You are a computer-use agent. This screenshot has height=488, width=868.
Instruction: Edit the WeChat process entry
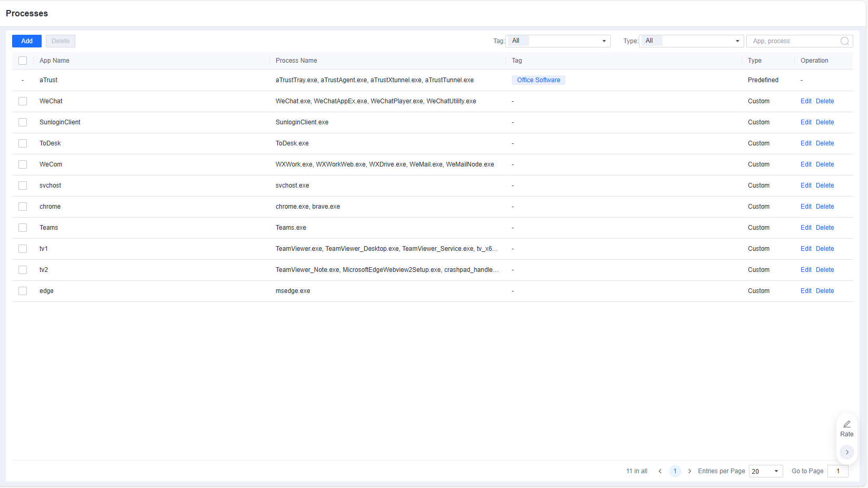tap(806, 101)
